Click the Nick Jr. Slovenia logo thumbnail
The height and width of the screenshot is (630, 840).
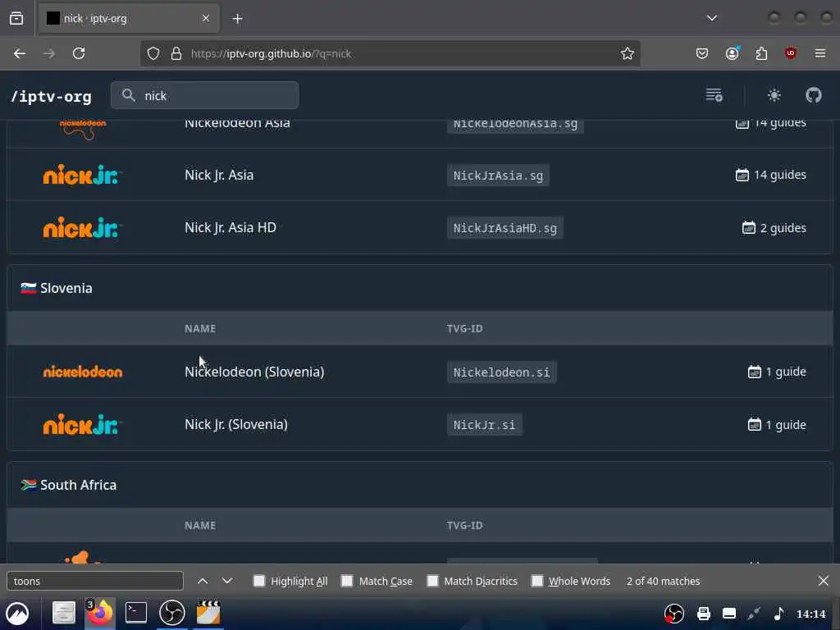83,424
